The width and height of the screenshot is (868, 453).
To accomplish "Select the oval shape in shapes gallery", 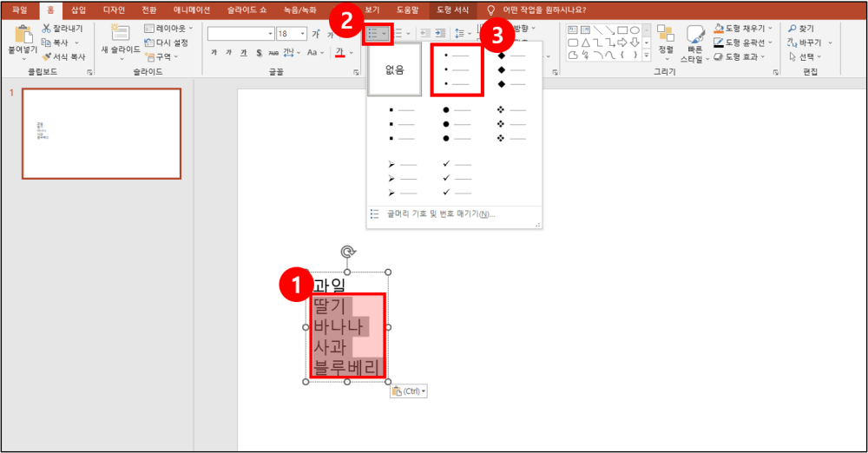I will coord(635,30).
